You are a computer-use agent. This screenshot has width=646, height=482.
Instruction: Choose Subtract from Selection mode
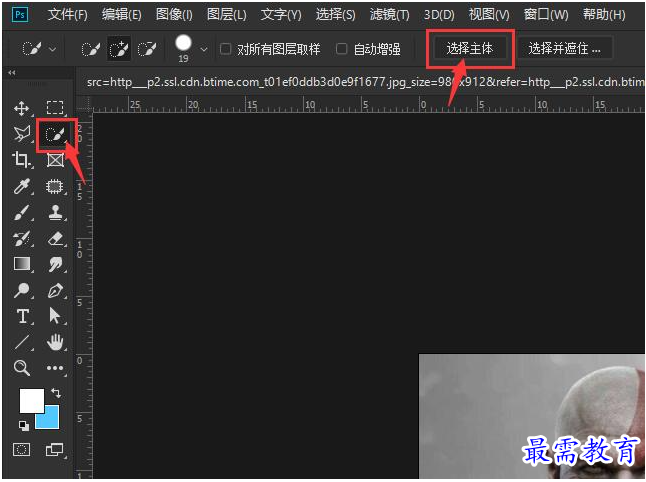click(x=147, y=49)
